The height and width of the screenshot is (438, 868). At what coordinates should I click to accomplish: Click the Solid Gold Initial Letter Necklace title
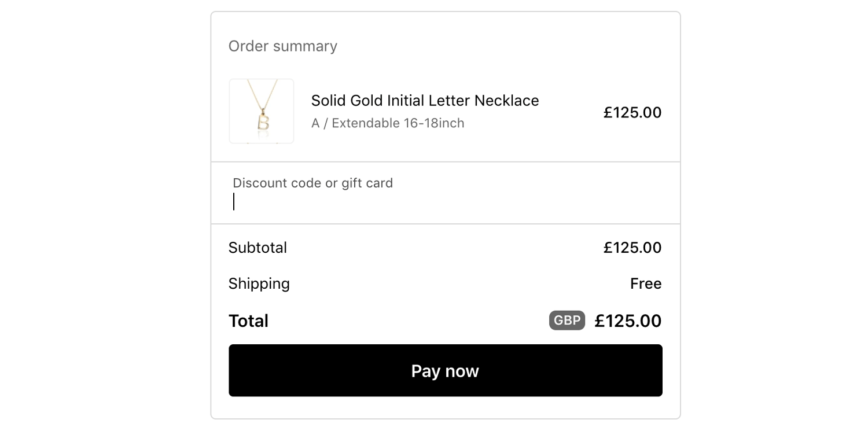[425, 100]
